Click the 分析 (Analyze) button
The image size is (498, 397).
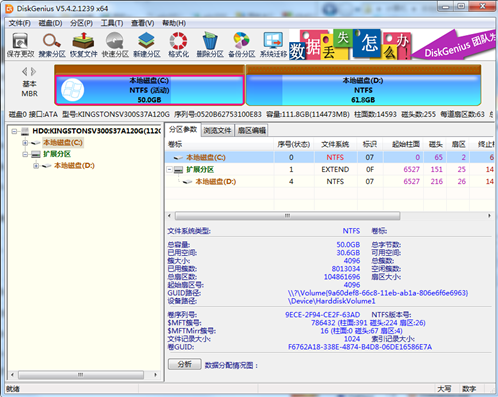pyautogui.click(x=185, y=364)
